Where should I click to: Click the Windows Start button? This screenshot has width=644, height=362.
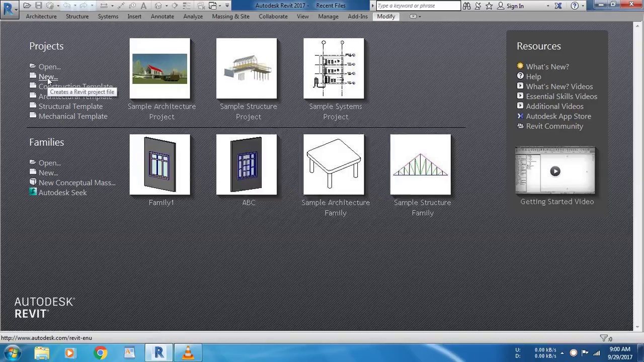12,353
